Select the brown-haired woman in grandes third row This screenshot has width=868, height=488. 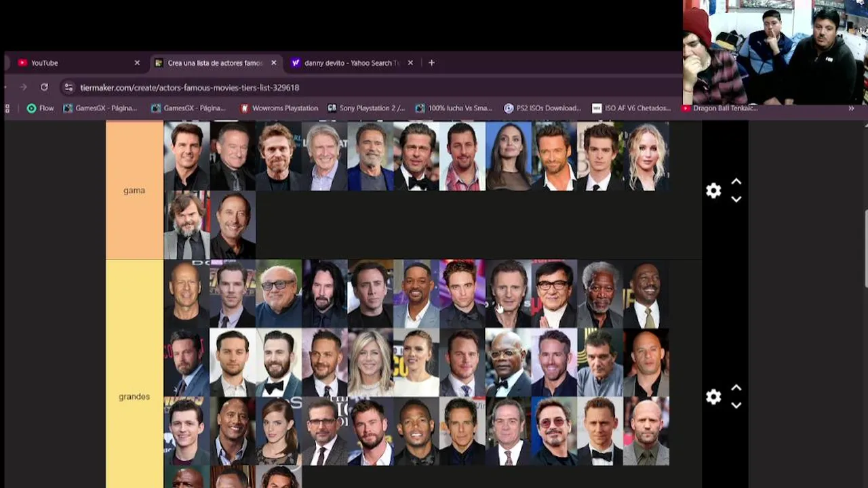click(x=279, y=431)
